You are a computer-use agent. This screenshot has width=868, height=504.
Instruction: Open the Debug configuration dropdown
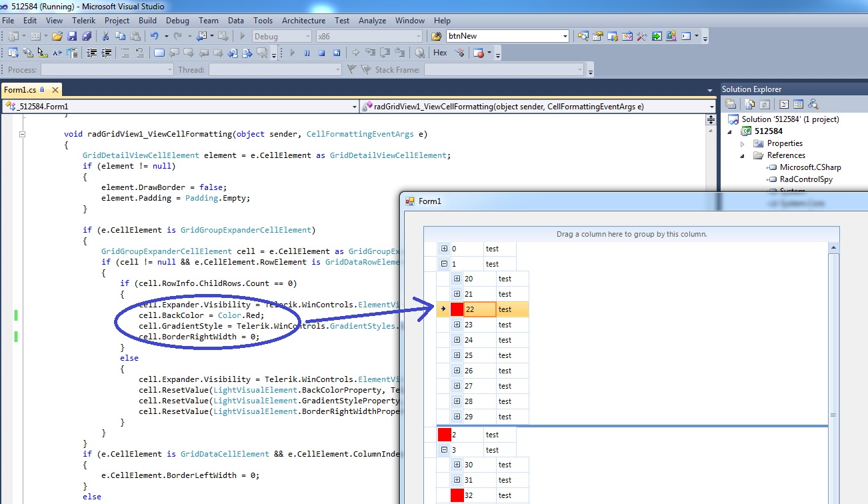[x=282, y=36]
